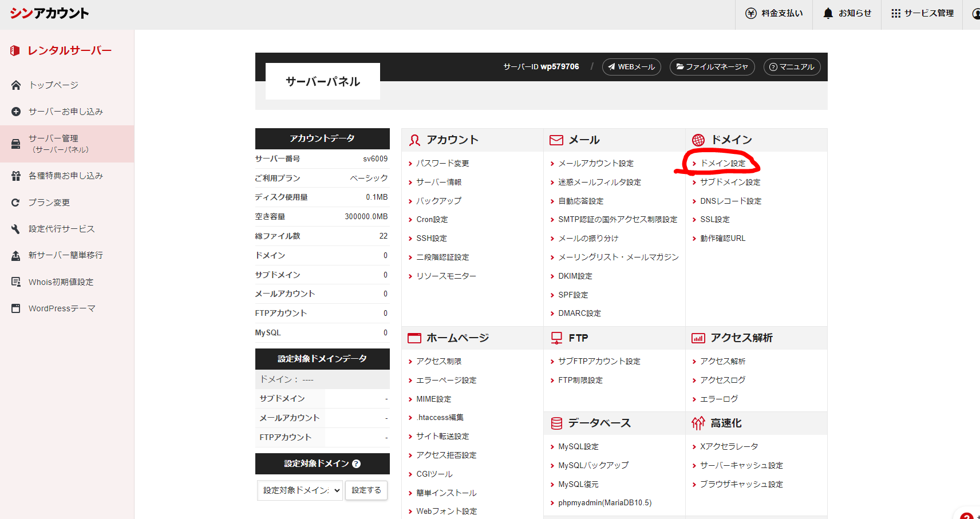The image size is (980, 519).
Task: Open phpmyadmin(MariaDB10.5) link
Action: [x=605, y=503]
